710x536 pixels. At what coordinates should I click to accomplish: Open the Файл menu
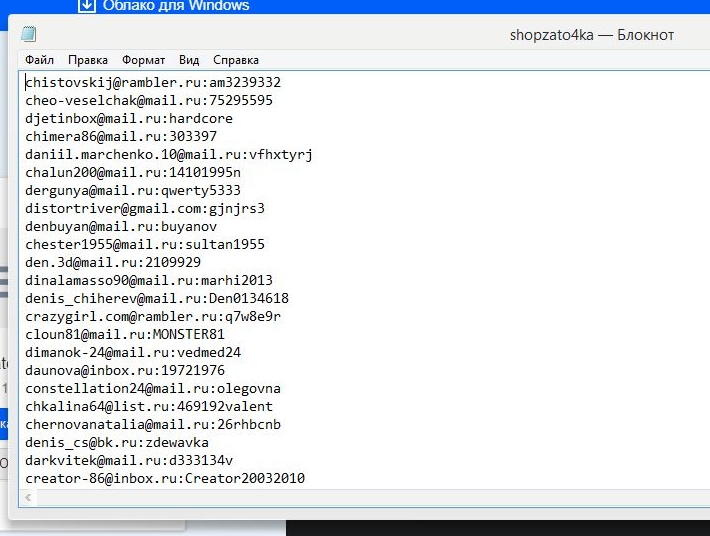tap(39, 60)
